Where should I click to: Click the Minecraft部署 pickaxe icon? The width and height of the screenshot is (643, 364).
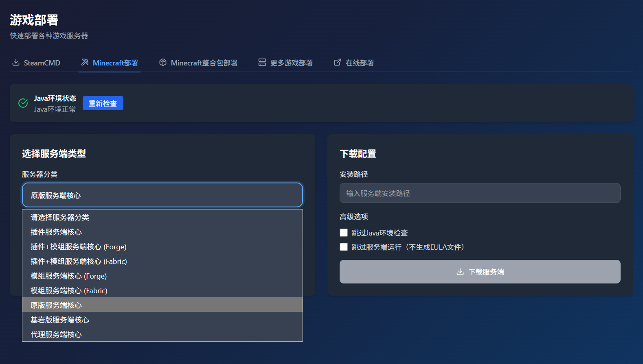click(85, 62)
